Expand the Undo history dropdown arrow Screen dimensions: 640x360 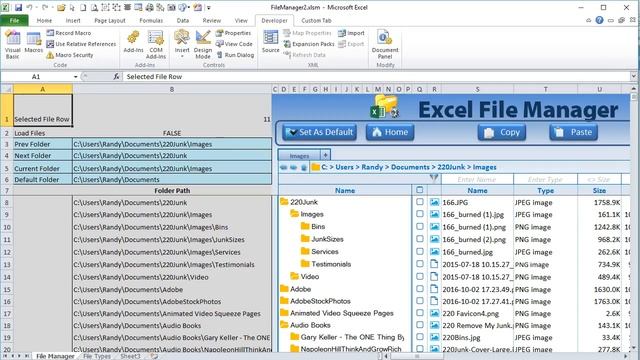click(36, 7)
